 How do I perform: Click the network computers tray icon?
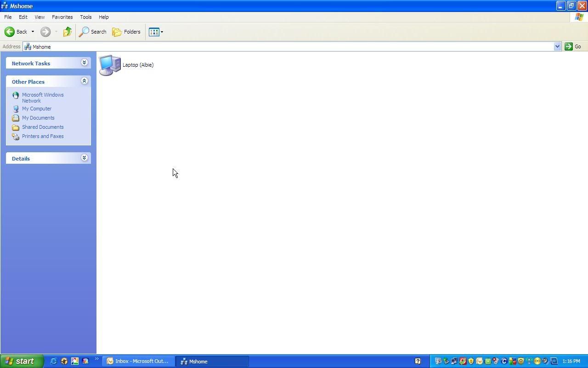(x=454, y=361)
